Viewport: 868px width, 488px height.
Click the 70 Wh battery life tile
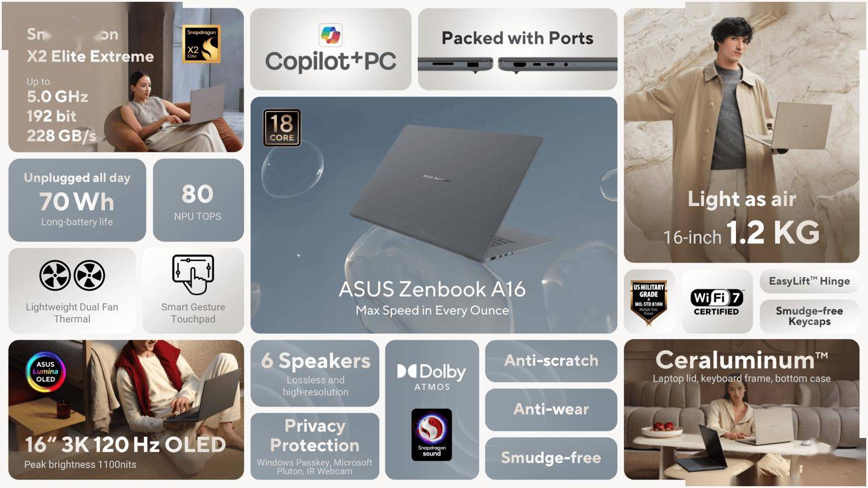[x=77, y=200]
